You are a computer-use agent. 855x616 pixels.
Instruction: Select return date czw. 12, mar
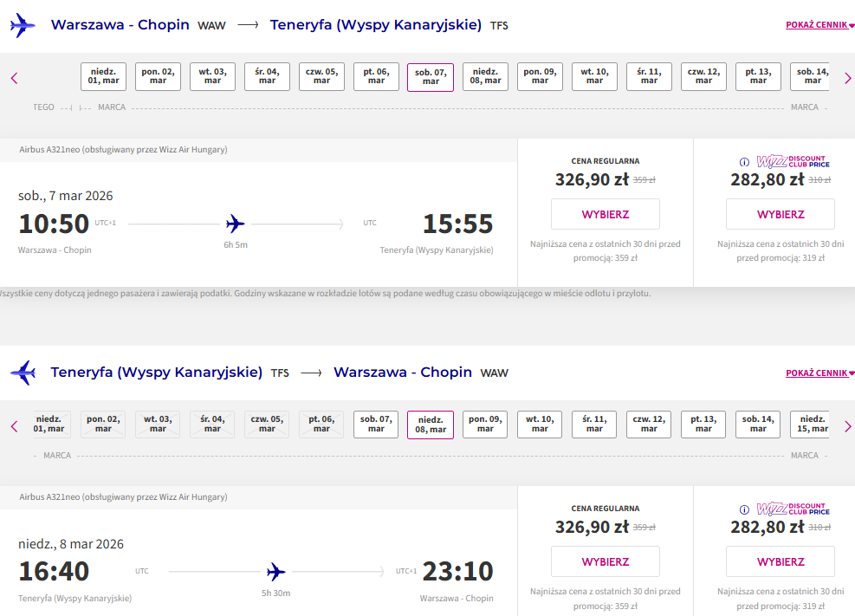[x=649, y=425]
